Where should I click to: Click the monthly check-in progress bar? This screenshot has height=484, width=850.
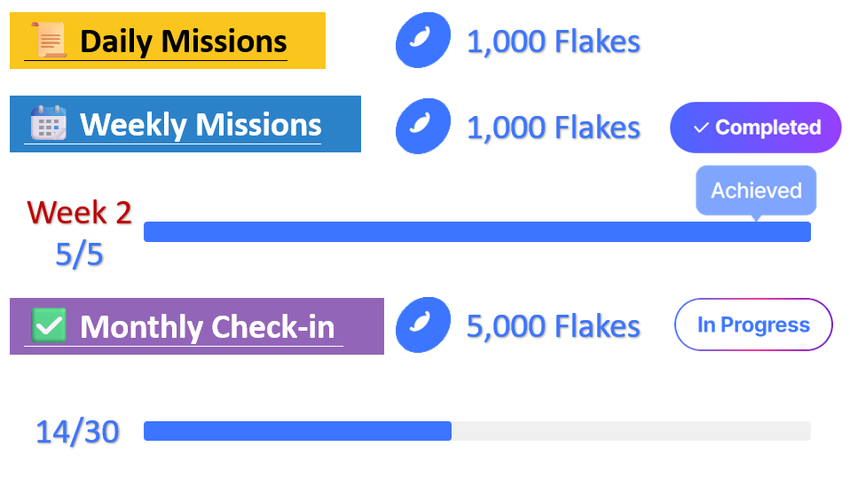(x=477, y=431)
